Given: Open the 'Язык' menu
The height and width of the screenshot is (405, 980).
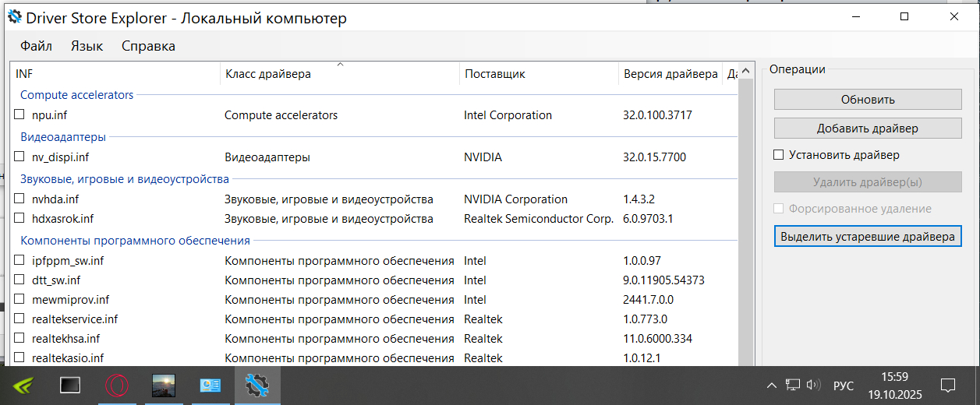Looking at the screenshot, I should 87,46.
